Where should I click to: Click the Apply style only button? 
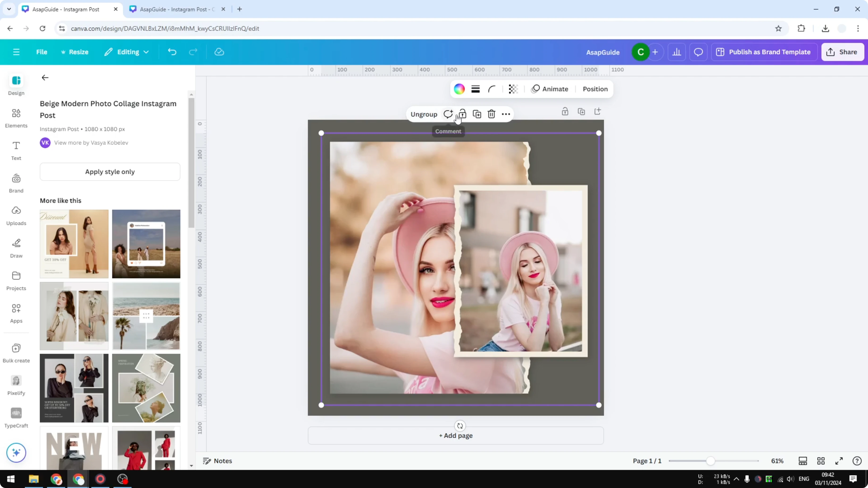(x=110, y=171)
